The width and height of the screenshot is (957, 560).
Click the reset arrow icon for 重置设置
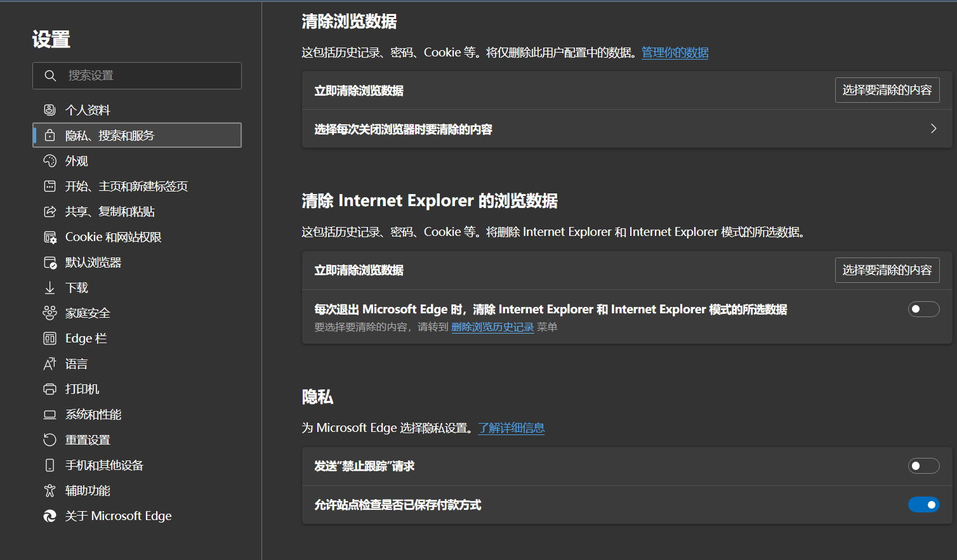click(49, 440)
